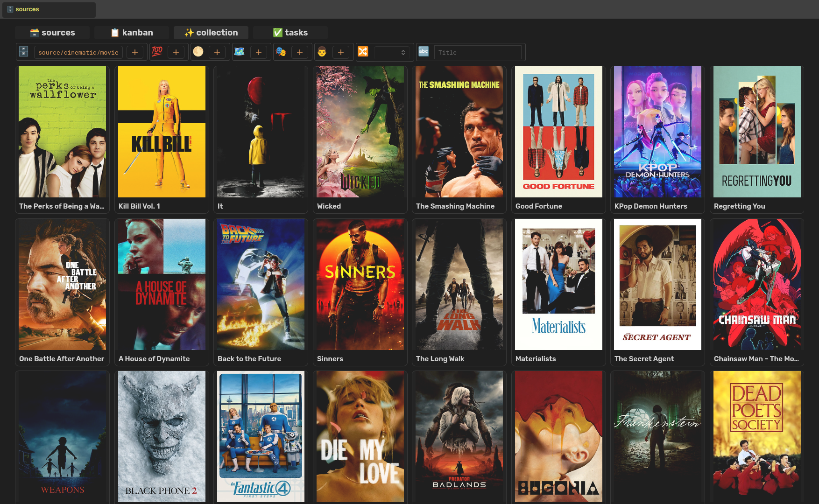Click the theater masks filter icon
Screen dimensions: 819x504
[281, 52]
